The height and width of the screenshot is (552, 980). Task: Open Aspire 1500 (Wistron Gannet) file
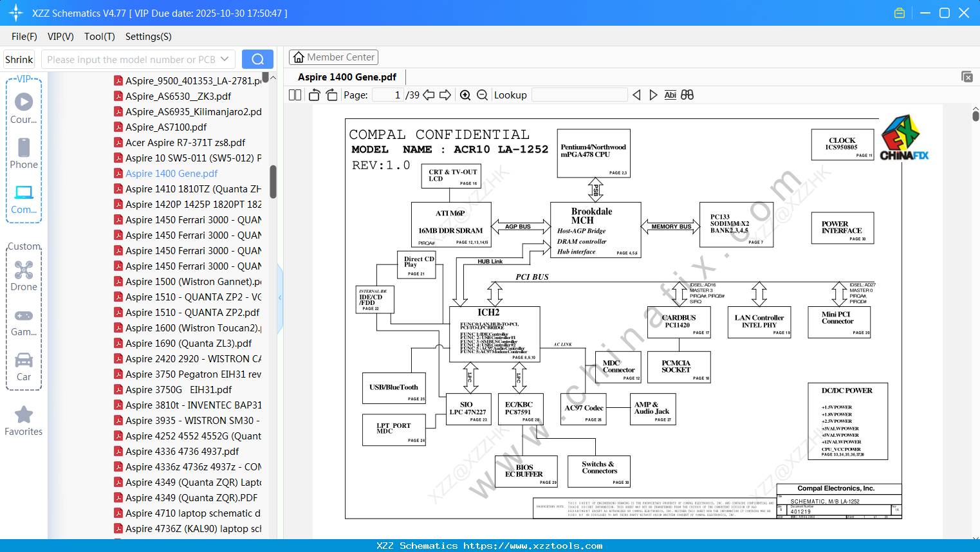click(188, 282)
